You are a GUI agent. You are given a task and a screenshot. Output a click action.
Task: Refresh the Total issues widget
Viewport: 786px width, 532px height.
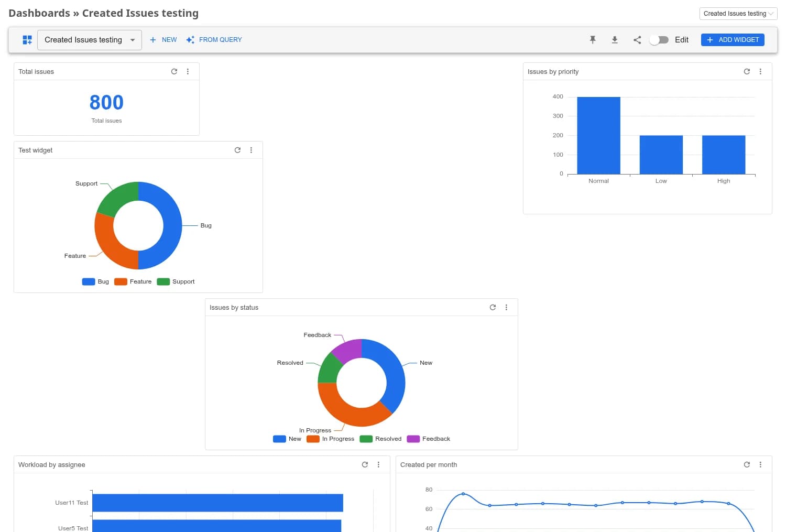point(174,71)
